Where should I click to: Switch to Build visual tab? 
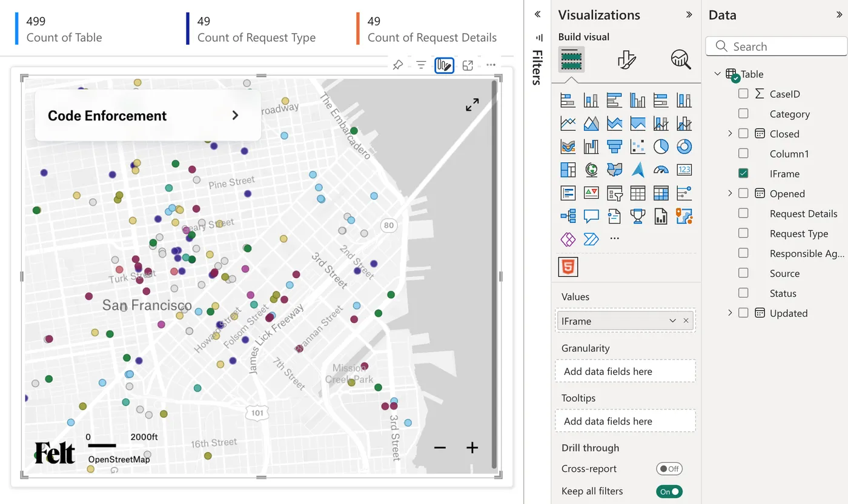coord(571,59)
